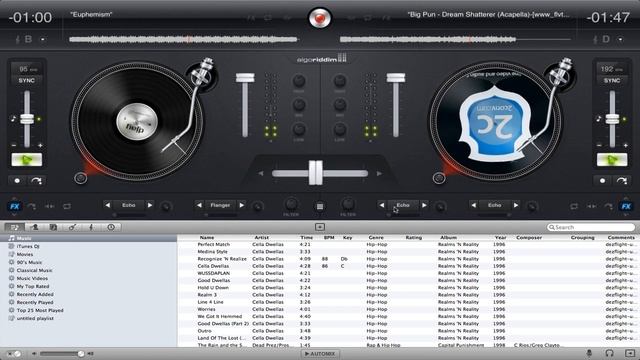Select previous effect on Flanger selector
Screen dimensions: 640x360
pos(199,205)
